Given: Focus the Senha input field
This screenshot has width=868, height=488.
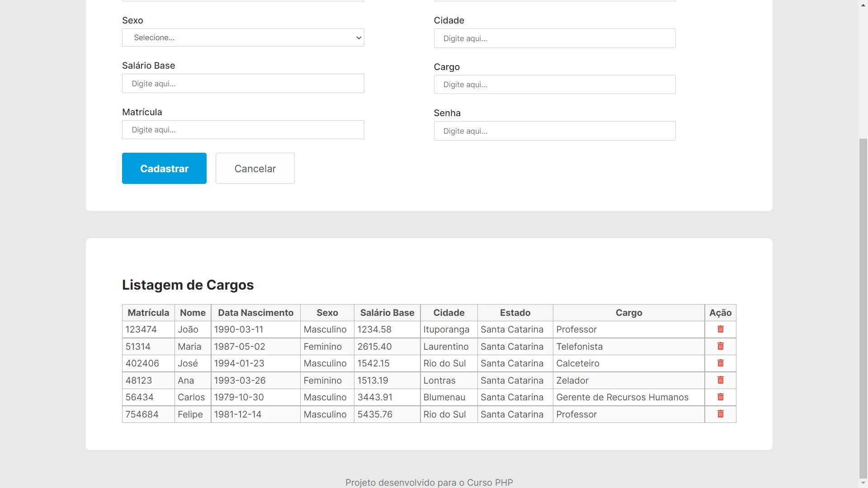Looking at the screenshot, I should click(x=555, y=131).
